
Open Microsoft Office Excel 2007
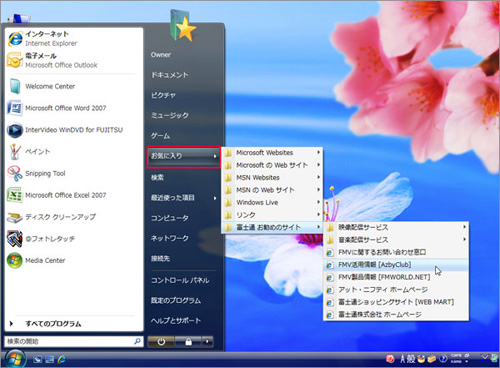click(x=74, y=195)
